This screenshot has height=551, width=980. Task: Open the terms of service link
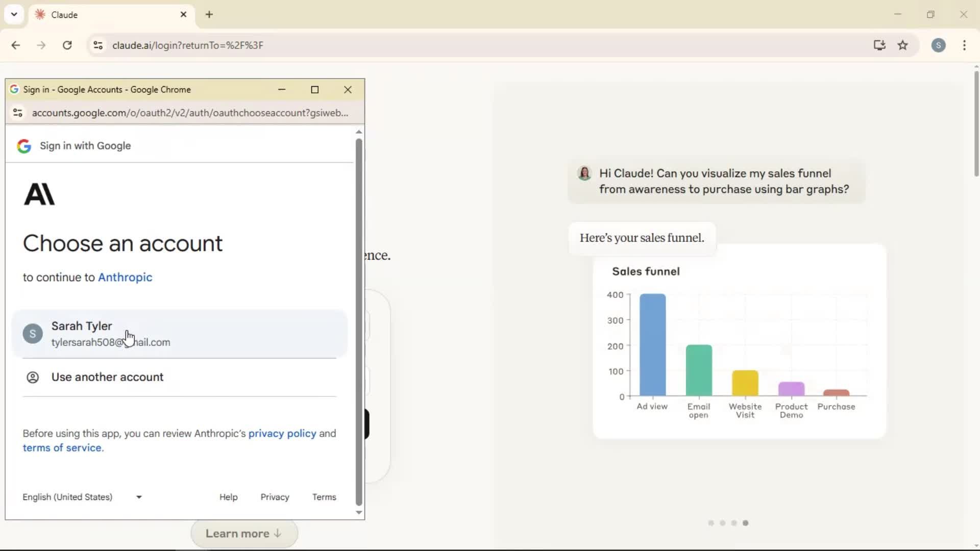pos(62,448)
